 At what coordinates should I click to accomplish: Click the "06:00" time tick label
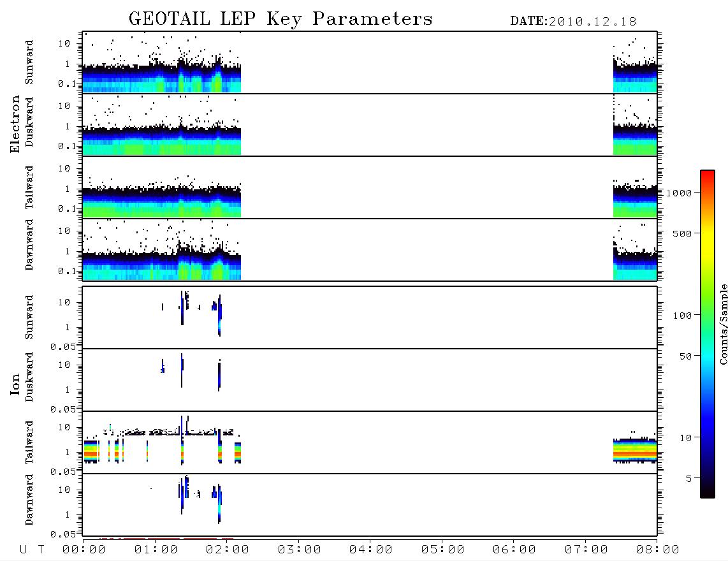click(x=514, y=550)
